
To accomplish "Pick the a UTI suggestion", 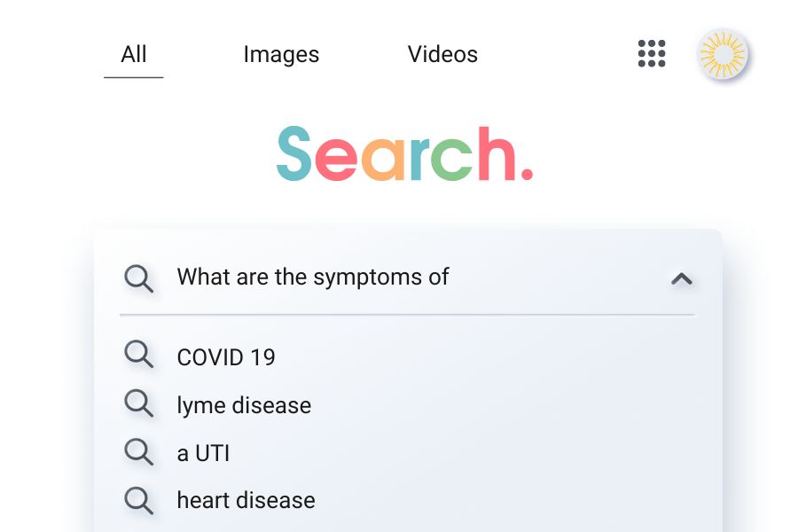I will [203, 453].
